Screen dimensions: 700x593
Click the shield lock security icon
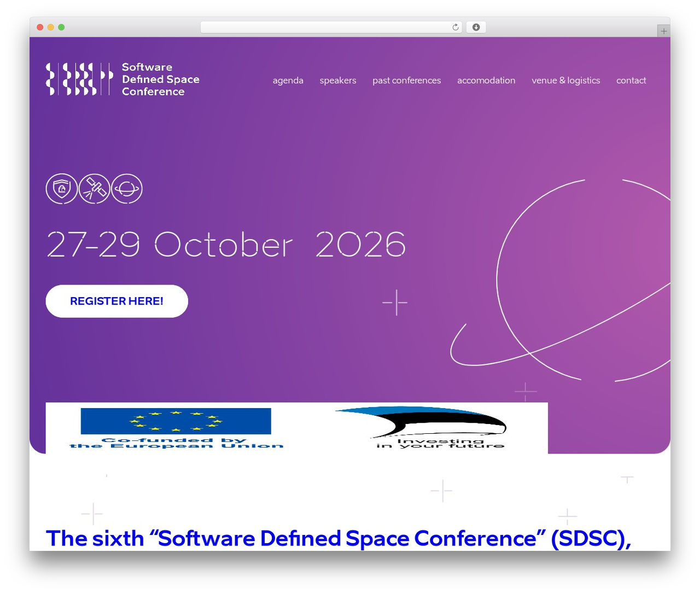tap(62, 189)
